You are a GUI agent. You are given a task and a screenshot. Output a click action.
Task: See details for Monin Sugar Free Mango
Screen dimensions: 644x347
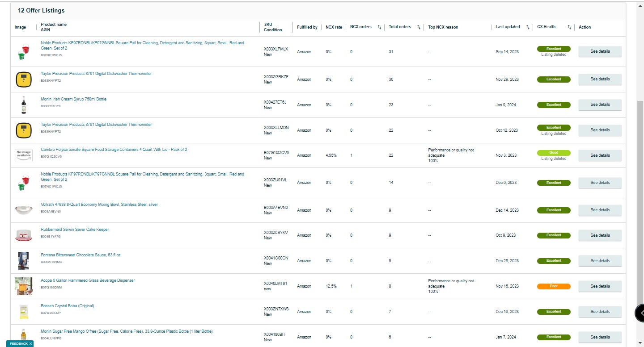click(600, 337)
